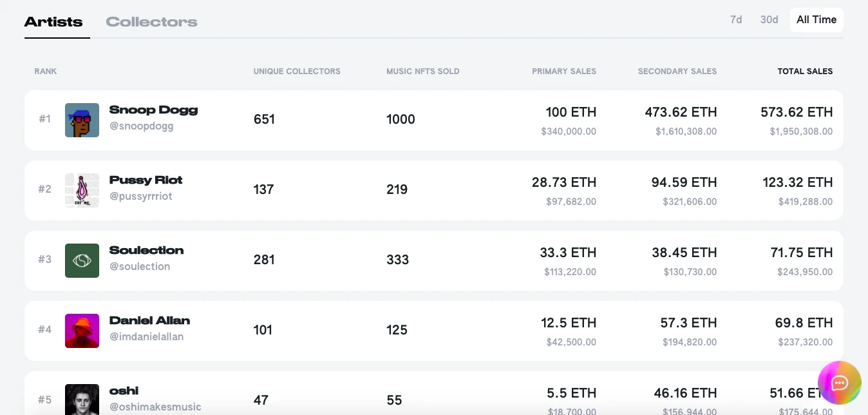Image resolution: width=868 pixels, height=415 pixels.
Task: Open Daniel Allan's avatar image
Action: (82, 331)
